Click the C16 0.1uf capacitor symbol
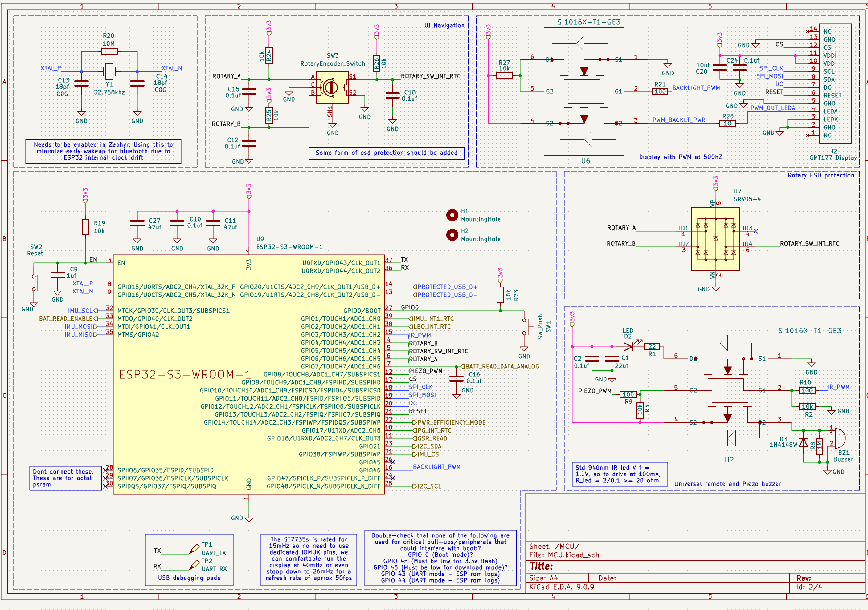 click(x=456, y=379)
